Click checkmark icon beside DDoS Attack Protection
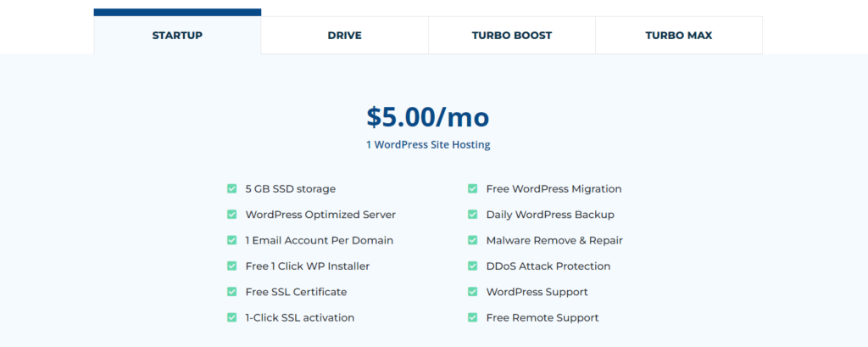The height and width of the screenshot is (347, 868). [x=472, y=266]
